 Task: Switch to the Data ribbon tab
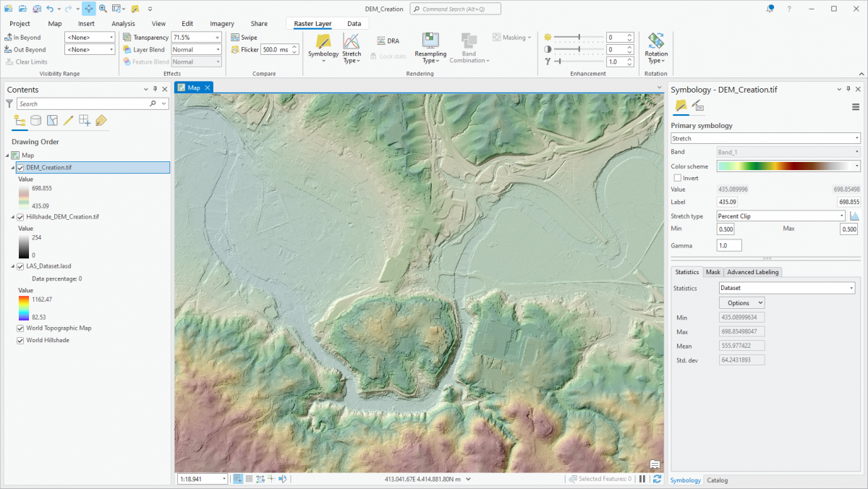pos(353,23)
